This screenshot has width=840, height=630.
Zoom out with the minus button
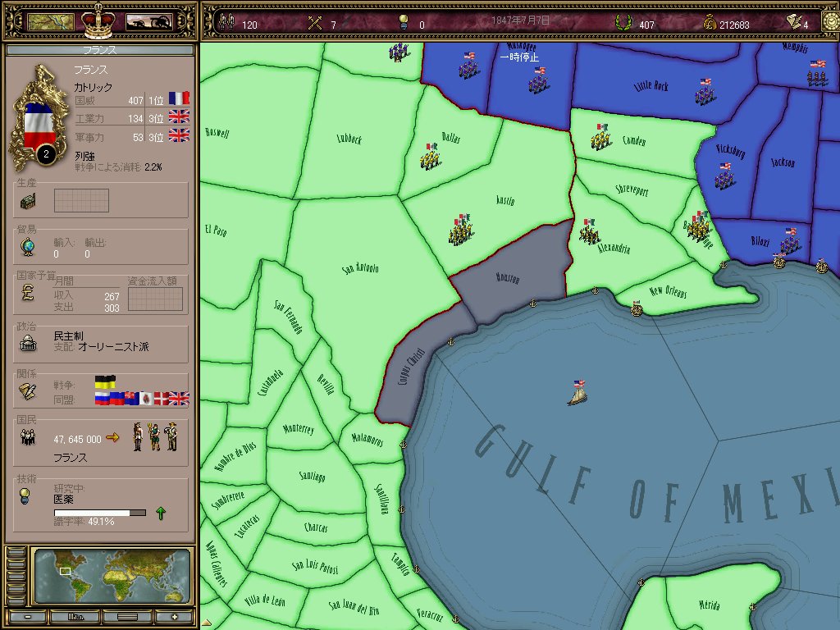pos(27,617)
